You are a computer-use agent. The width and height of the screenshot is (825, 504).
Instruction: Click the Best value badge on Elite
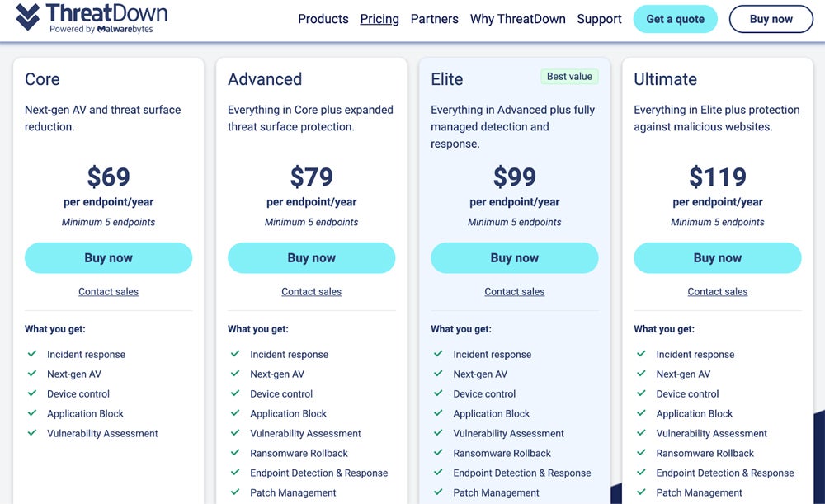coord(569,76)
